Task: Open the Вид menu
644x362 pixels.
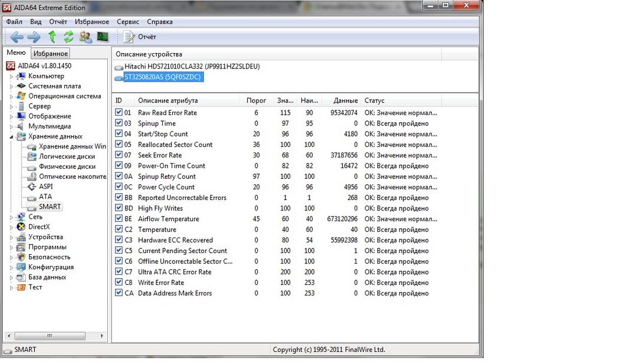Action: tap(36, 22)
